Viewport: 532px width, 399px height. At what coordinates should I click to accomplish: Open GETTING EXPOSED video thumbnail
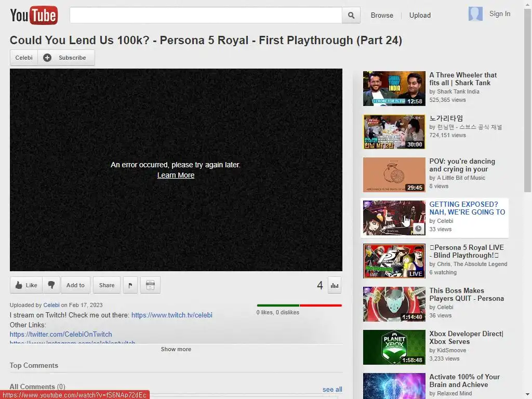pyautogui.click(x=394, y=218)
